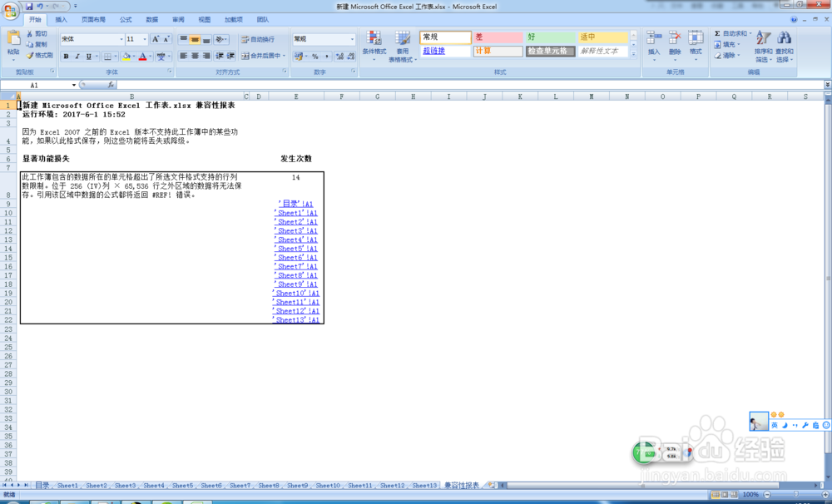The height and width of the screenshot is (504, 832).
Task: Follow the 'Sheet13'!A1 hyperlink
Action: tap(295, 320)
